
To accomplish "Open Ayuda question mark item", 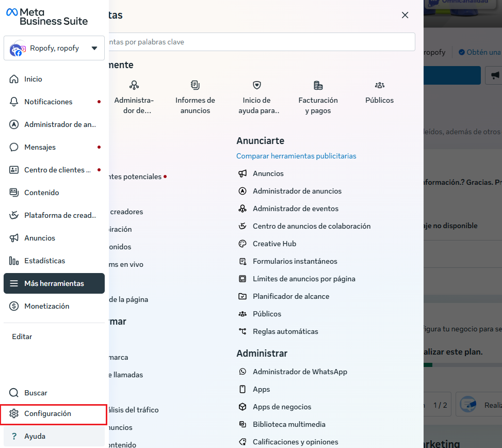I will coord(54,436).
